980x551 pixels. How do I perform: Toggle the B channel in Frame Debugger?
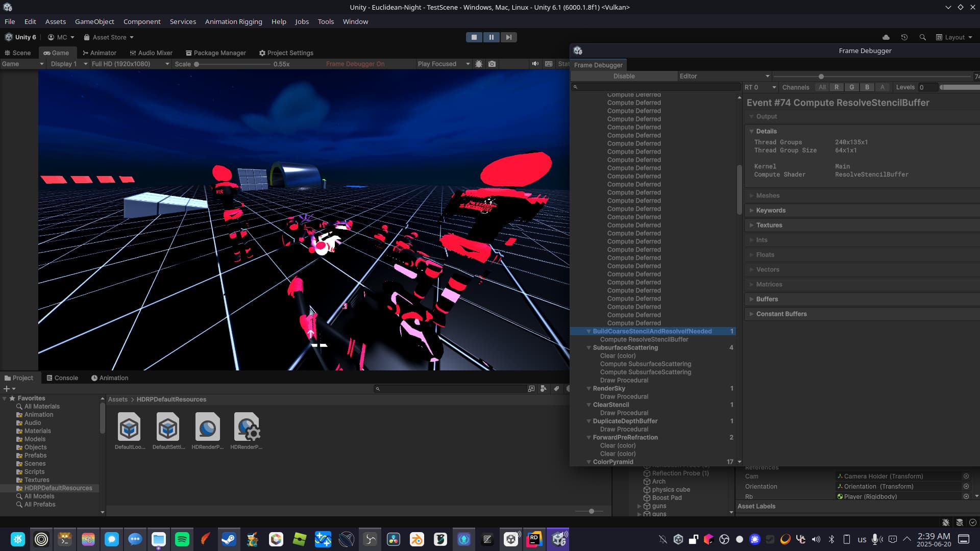point(866,87)
